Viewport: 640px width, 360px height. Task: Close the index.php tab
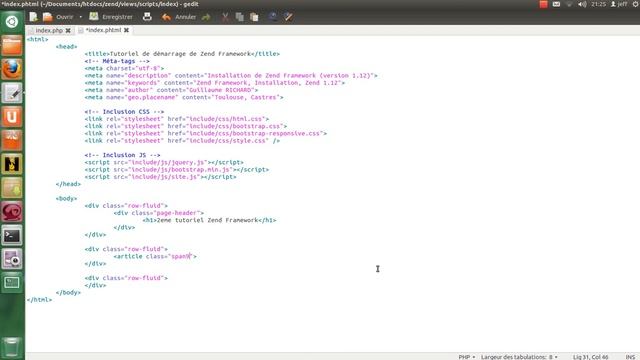click(68, 30)
